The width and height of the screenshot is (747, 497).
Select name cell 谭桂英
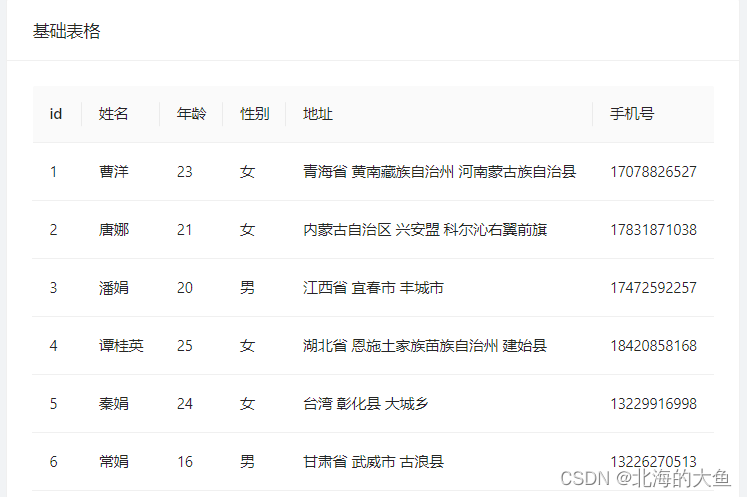[121, 345]
